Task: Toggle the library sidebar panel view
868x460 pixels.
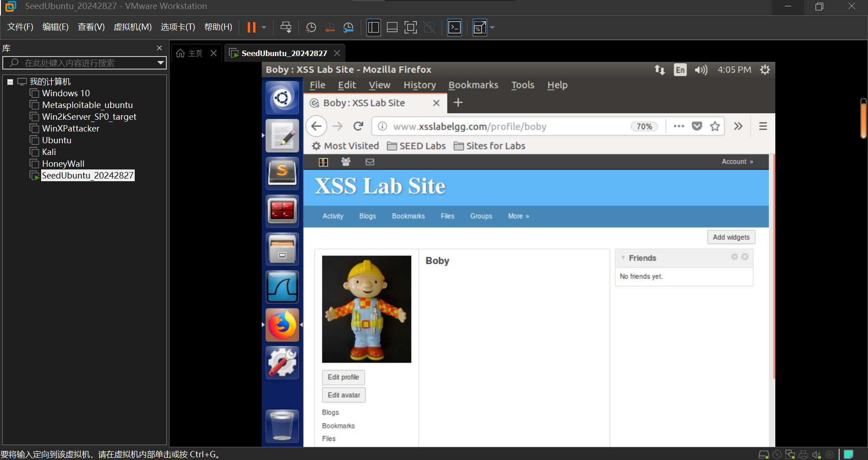Action: 373,28
